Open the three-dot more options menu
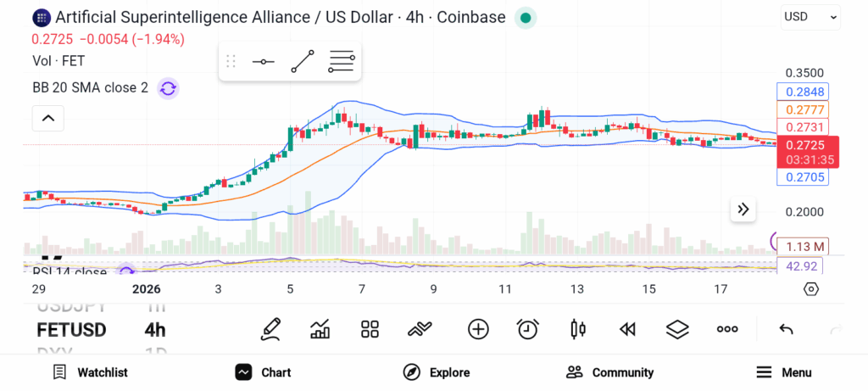 click(727, 329)
